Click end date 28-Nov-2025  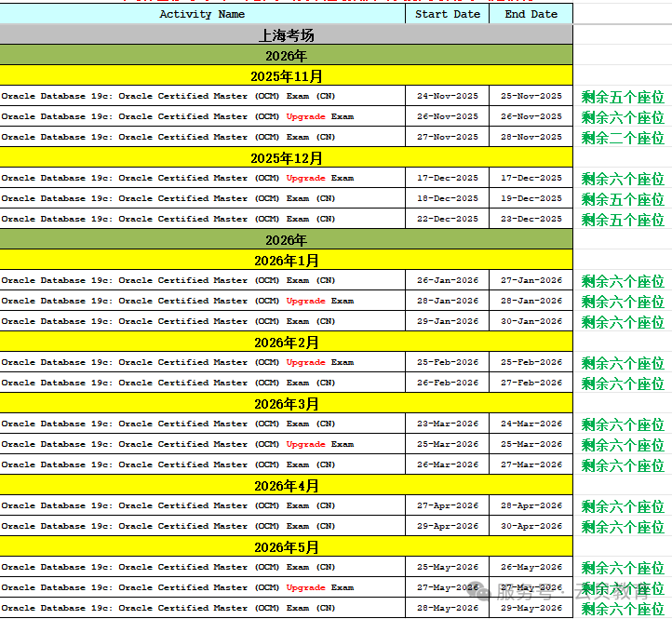point(531,137)
